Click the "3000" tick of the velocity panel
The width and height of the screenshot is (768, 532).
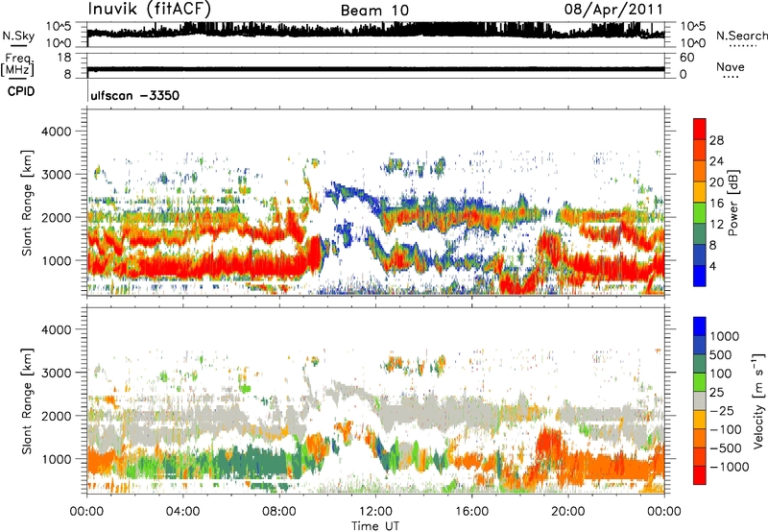56,373
